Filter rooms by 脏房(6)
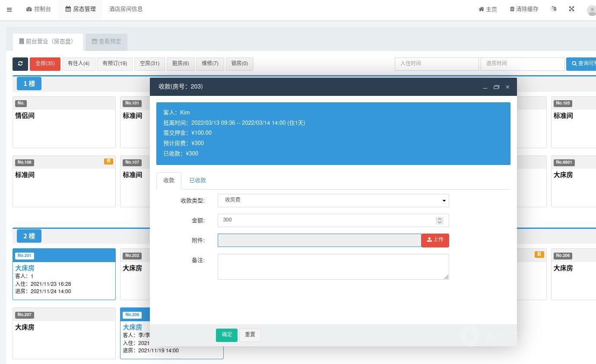The width and height of the screenshot is (596, 364). (x=181, y=63)
